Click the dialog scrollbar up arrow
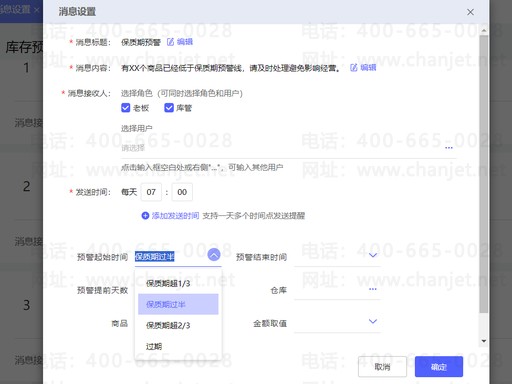This screenshot has width=512, height=384. tap(484, 31)
